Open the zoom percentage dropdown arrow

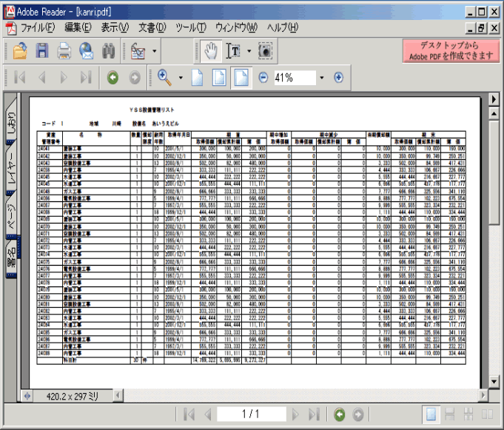[x=322, y=78]
